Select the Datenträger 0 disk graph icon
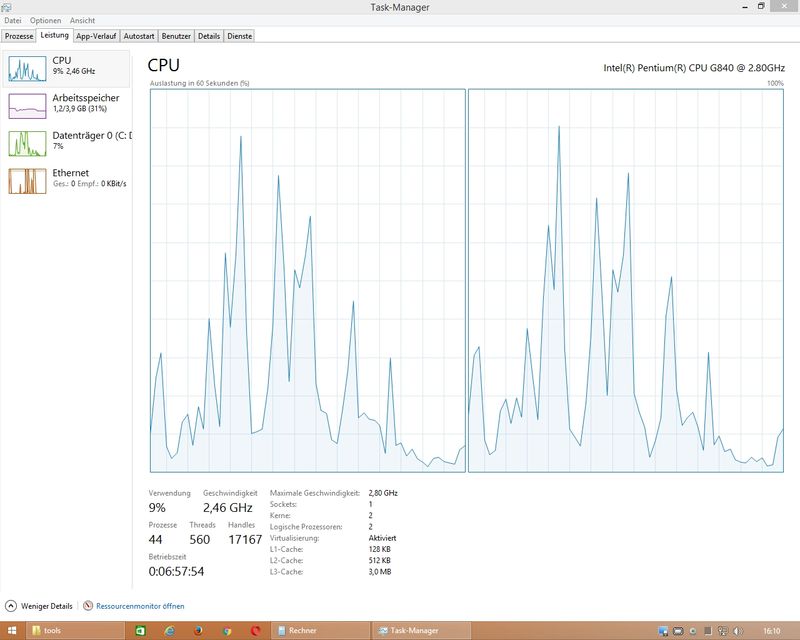 pos(27,143)
